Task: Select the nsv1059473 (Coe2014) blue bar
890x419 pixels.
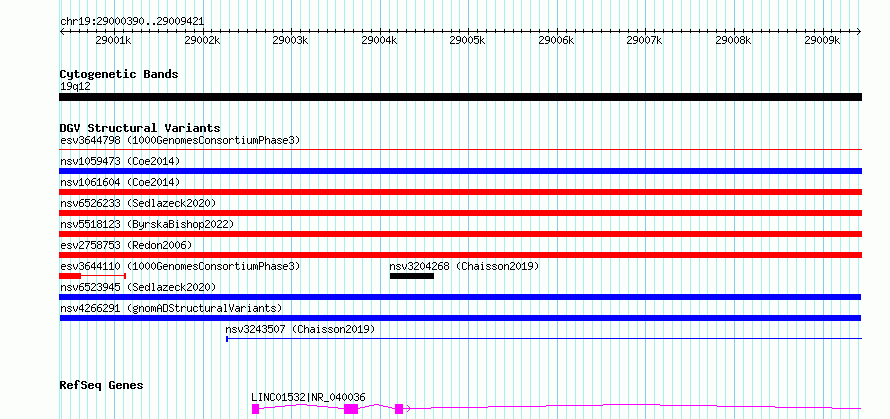Action: coord(460,171)
